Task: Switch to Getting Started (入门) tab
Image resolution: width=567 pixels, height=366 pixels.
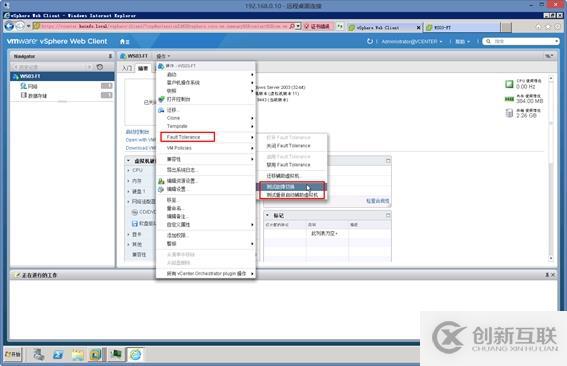Action: 127,68
